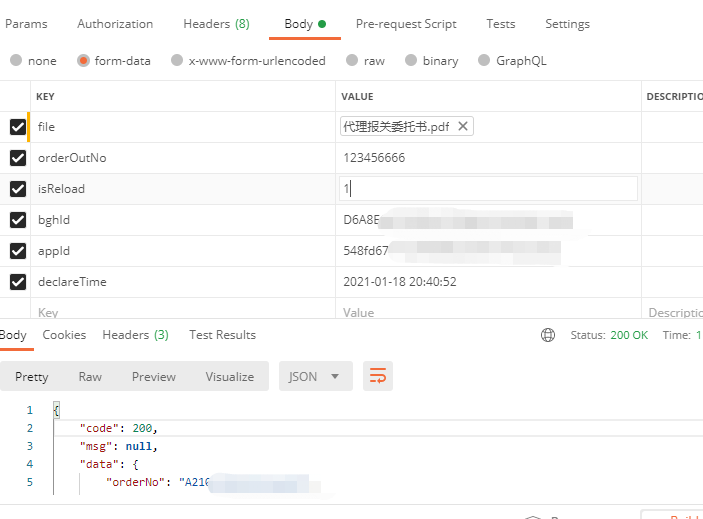Open the Test Results response tab
Screen dimensions: 703x519
(222, 335)
